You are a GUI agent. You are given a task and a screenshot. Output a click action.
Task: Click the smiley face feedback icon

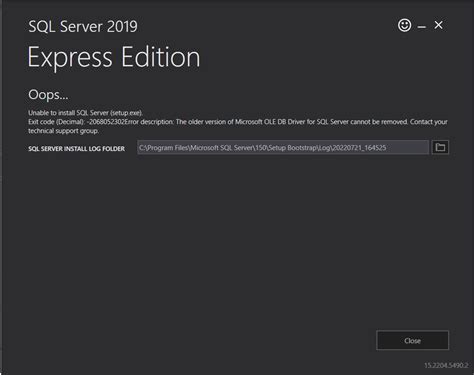tap(404, 25)
